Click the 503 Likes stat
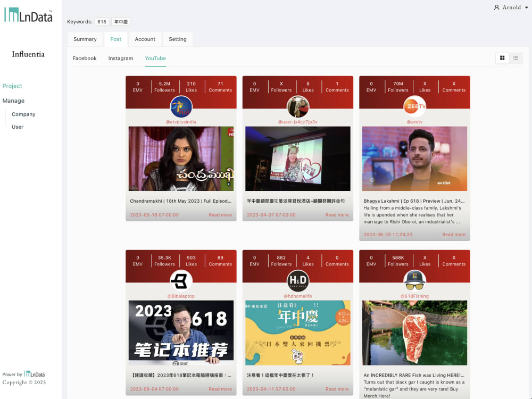This screenshot has width=532, height=399. (191, 261)
